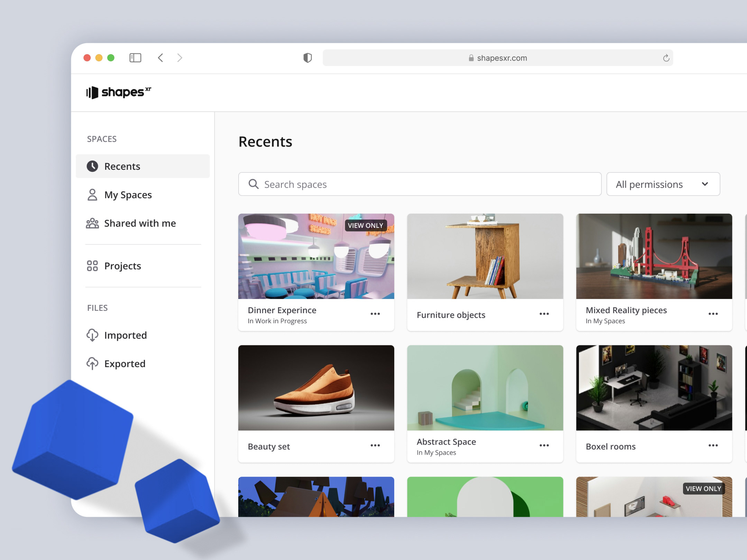Open more options for Dinner Experince
The height and width of the screenshot is (560, 747).
[x=375, y=314]
